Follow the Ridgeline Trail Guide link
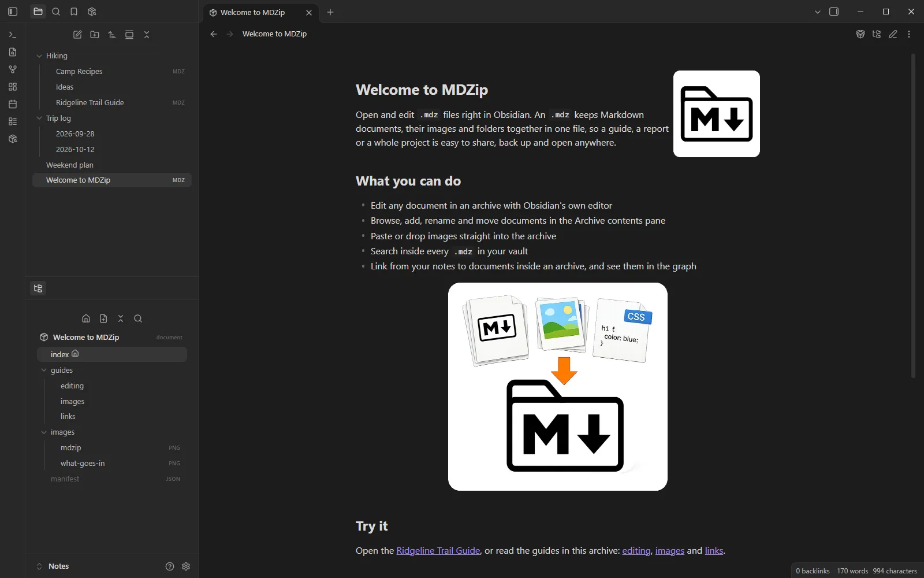This screenshot has width=924, height=578. [438, 551]
